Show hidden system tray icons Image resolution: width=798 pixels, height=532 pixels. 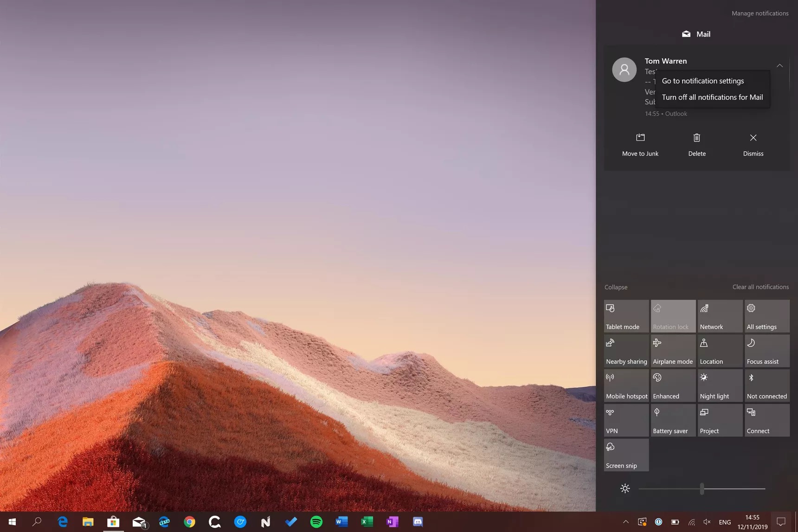(x=625, y=522)
